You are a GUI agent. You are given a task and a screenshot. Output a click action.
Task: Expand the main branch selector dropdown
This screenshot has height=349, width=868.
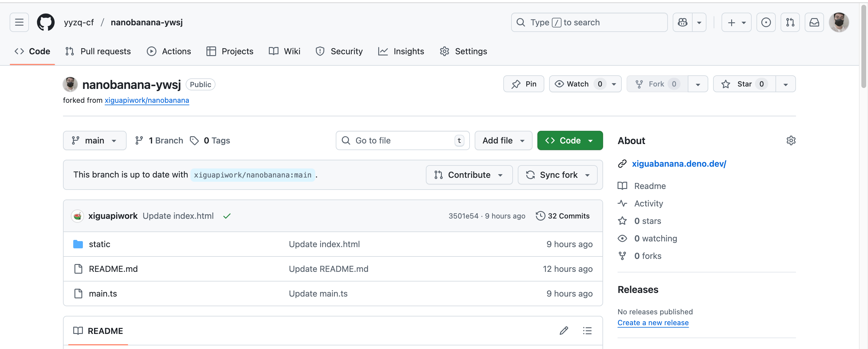(x=94, y=140)
